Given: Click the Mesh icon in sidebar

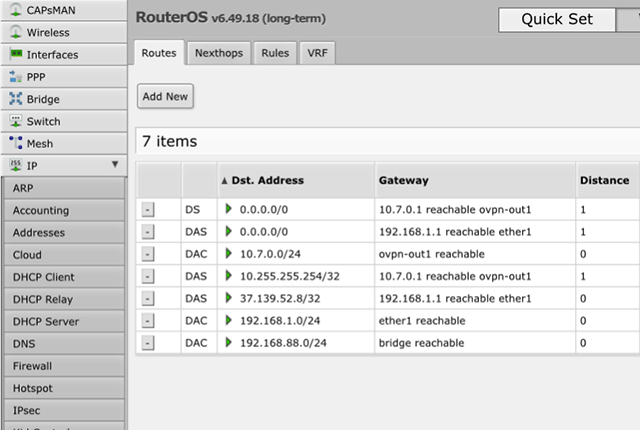Looking at the screenshot, I should [x=16, y=143].
